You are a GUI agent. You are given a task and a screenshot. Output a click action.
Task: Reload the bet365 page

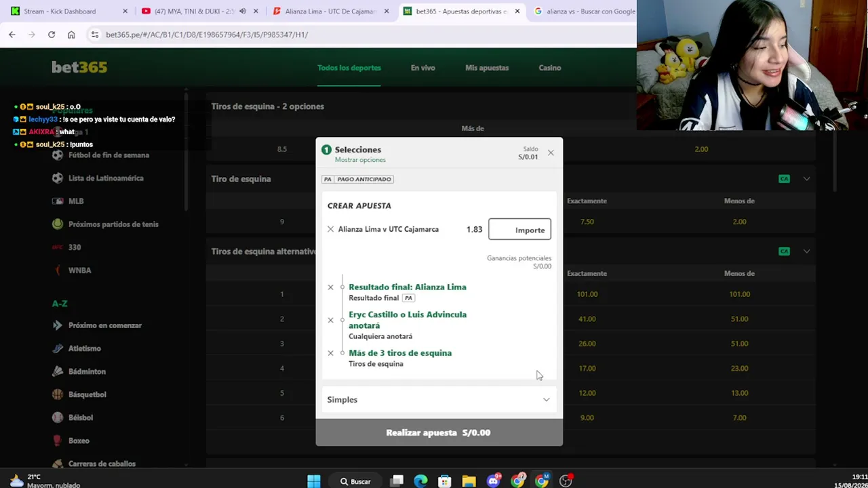(x=52, y=35)
